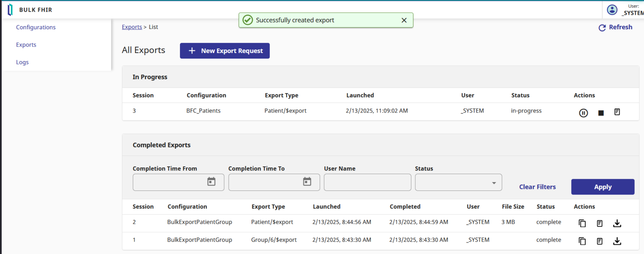The image size is (644, 254).
Task: Dismiss the success notification
Action: [404, 20]
